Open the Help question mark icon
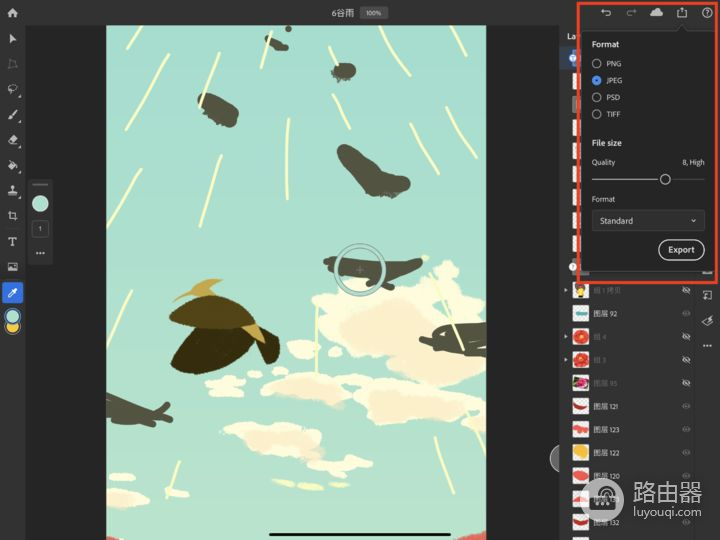 tap(707, 13)
